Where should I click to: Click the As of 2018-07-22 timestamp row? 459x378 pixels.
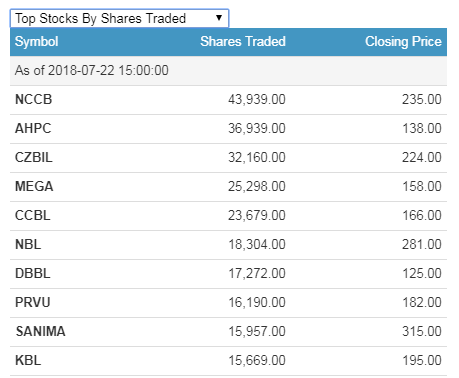click(x=228, y=71)
